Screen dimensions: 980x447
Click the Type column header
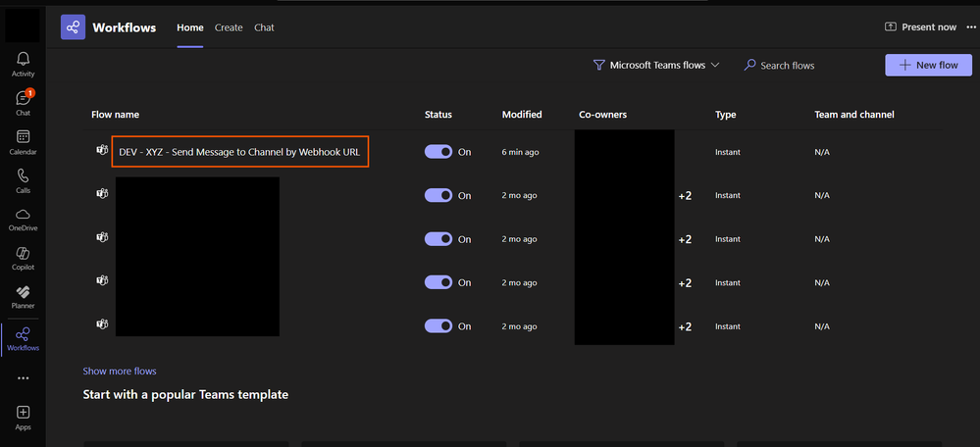pyautogui.click(x=726, y=115)
